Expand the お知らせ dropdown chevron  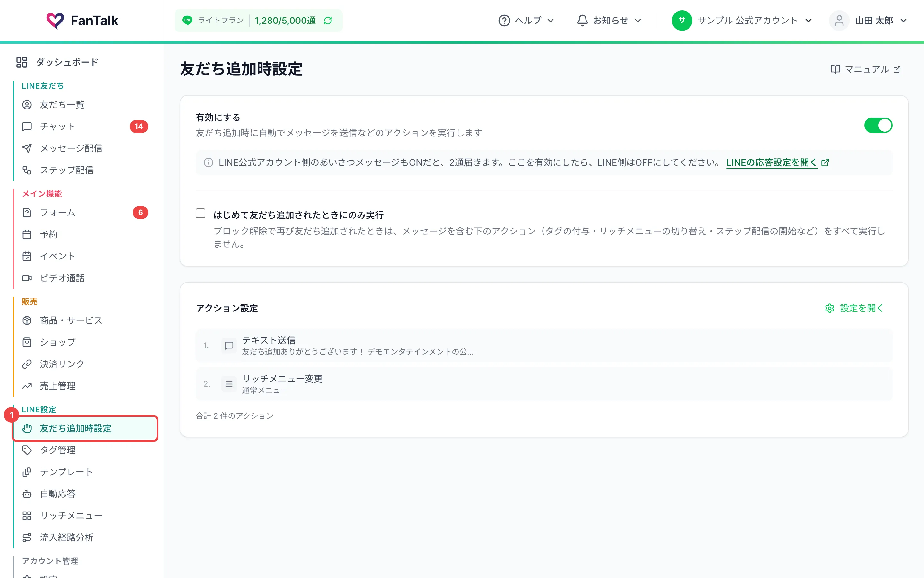pyautogui.click(x=637, y=20)
